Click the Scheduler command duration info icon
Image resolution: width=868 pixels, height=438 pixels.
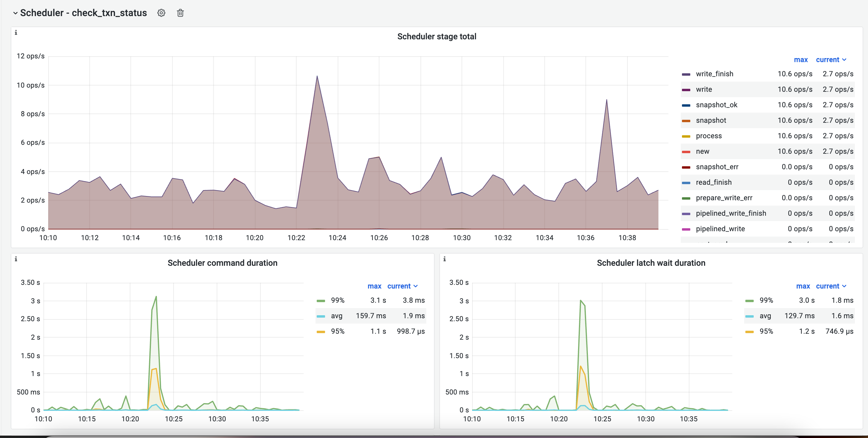point(16,259)
